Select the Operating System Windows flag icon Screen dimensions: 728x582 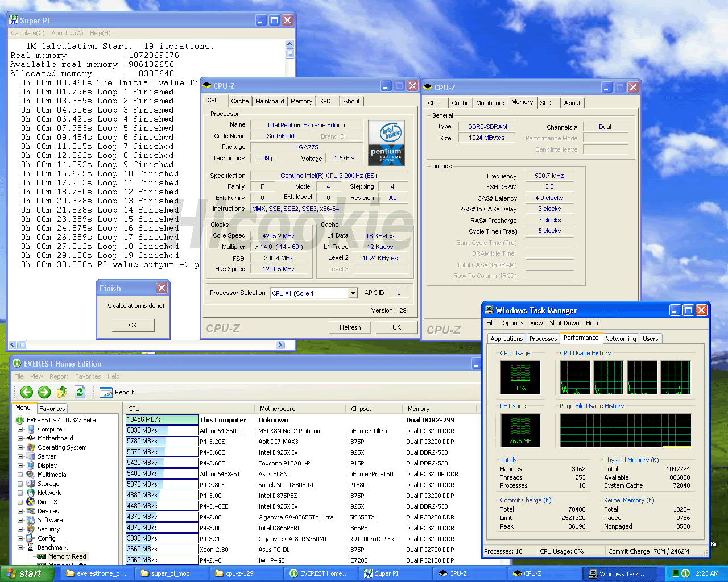pyautogui.click(x=31, y=447)
